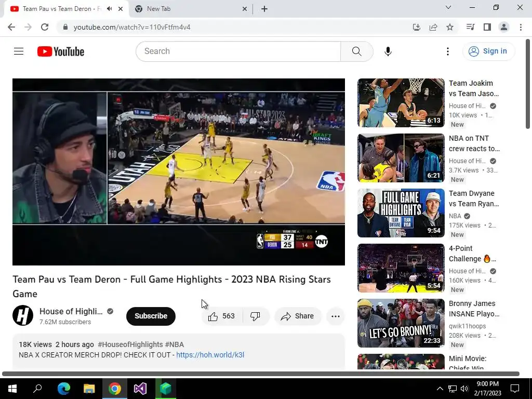Open the Chrome profile avatar
Screen dimensions: 532x399
click(504, 27)
